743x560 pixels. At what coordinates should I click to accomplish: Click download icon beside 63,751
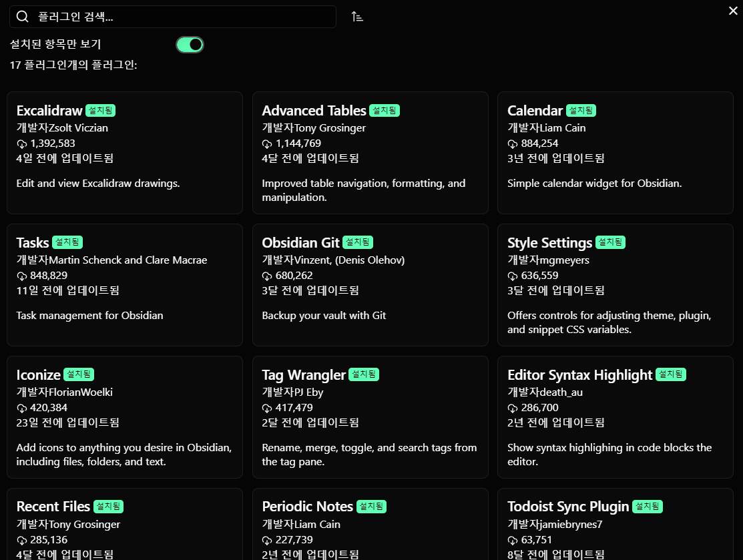click(513, 541)
